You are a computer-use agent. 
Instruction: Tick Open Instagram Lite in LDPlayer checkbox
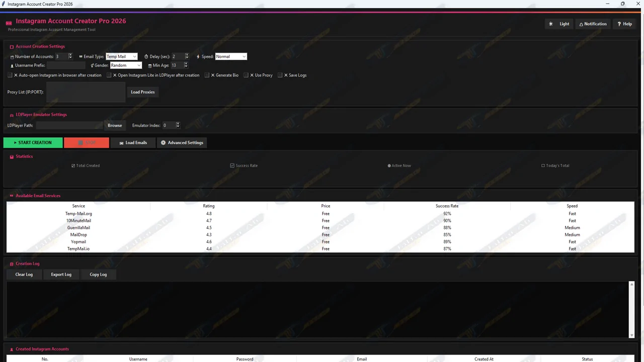coord(109,75)
